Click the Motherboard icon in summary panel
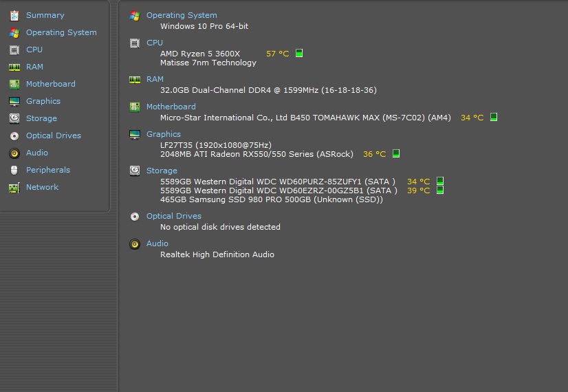 point(135,107)
